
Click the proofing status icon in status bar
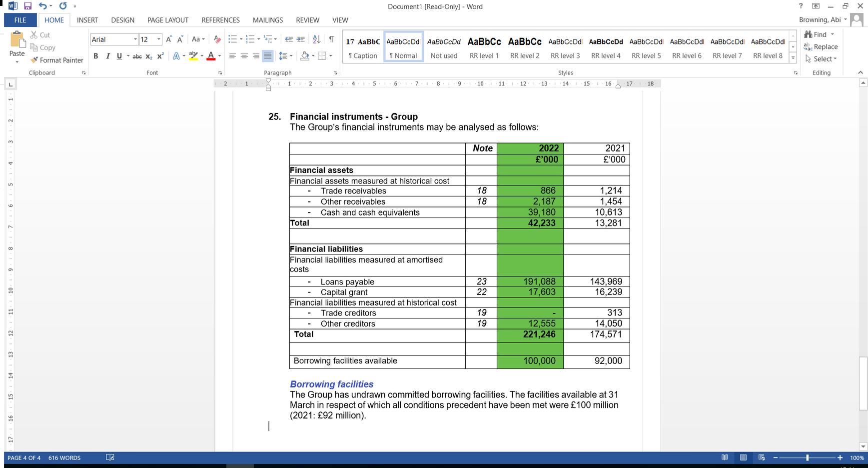[x=110, y=457]
